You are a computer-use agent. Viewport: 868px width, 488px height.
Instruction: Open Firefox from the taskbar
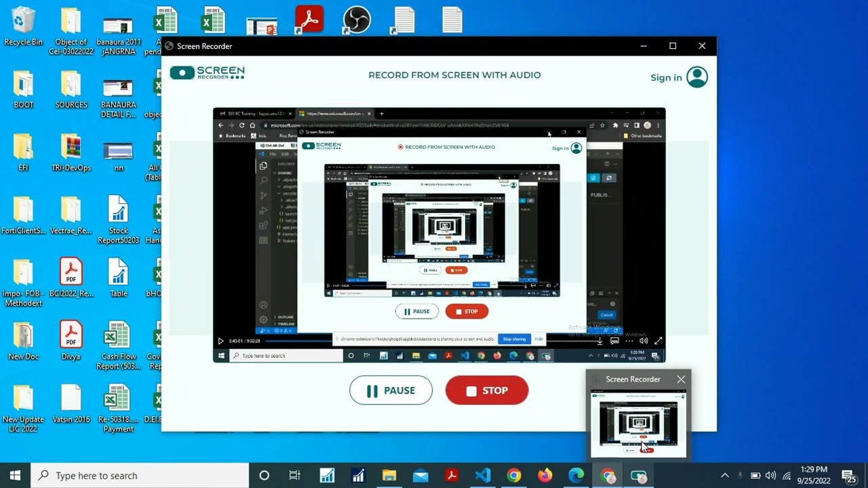545,476
